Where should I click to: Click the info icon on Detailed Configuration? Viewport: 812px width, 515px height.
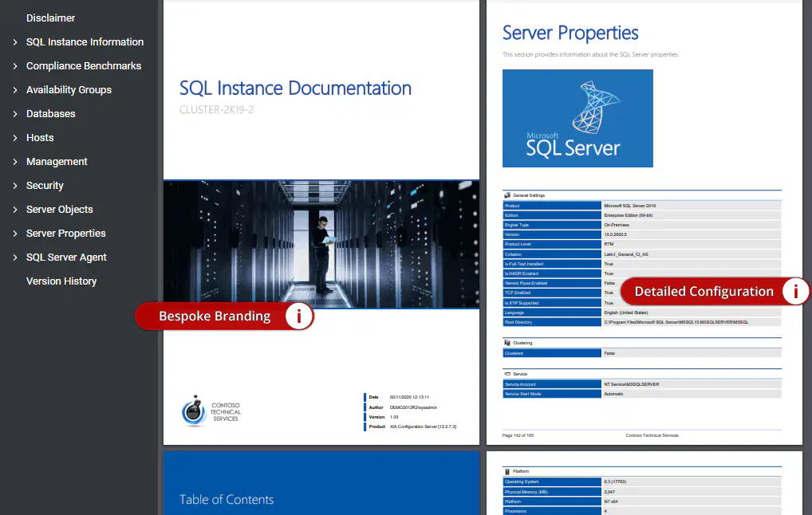click(x=795, y=292)
